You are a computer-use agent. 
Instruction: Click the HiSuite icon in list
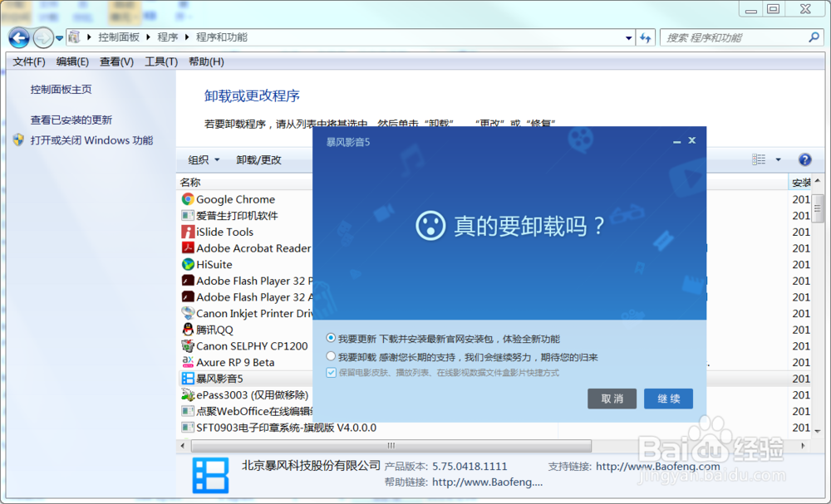(x=188, y=264)
